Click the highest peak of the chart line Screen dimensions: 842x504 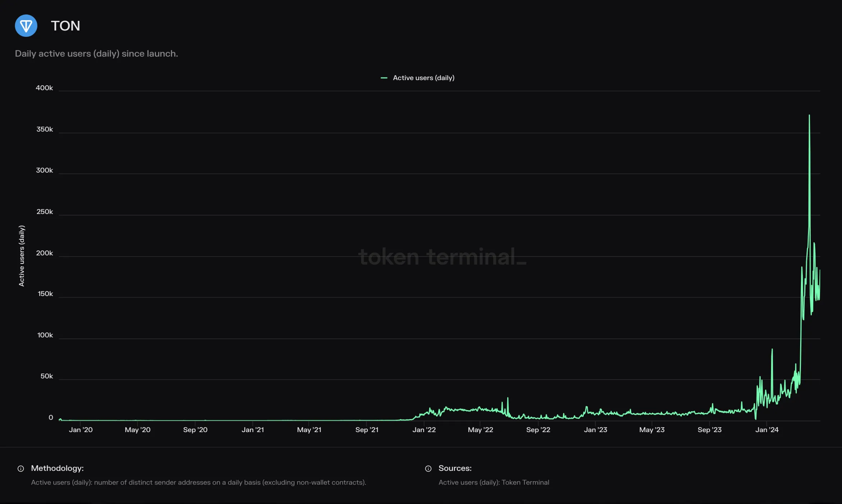809,116
